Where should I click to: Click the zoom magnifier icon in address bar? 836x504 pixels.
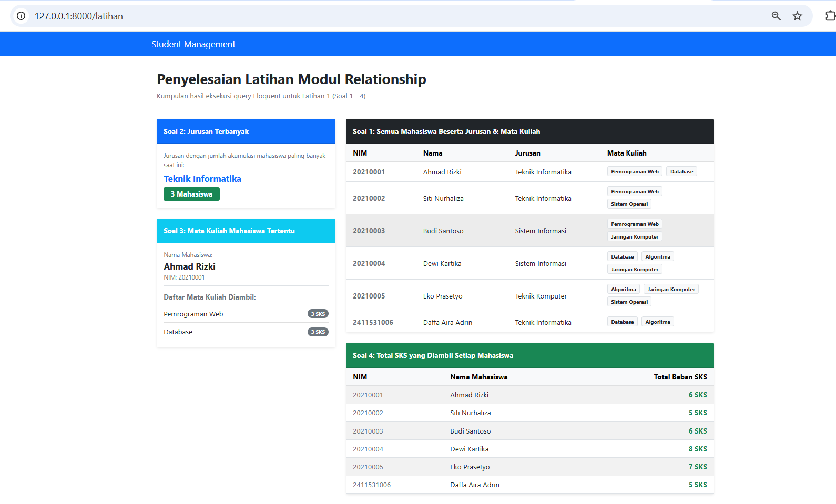point(776,16)
